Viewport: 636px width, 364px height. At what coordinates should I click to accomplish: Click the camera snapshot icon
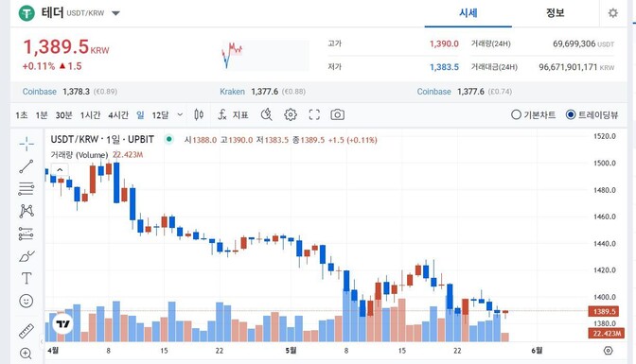[x=337, y=115]
